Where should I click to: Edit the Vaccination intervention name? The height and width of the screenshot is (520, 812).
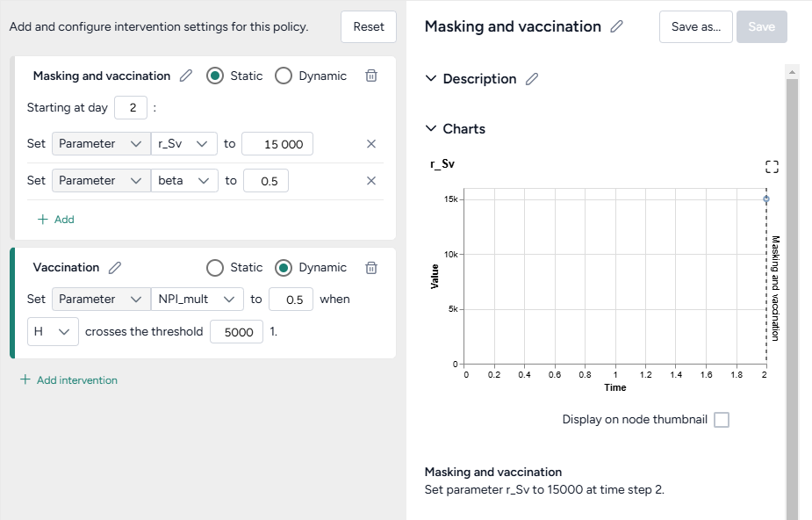click(115, 268)
